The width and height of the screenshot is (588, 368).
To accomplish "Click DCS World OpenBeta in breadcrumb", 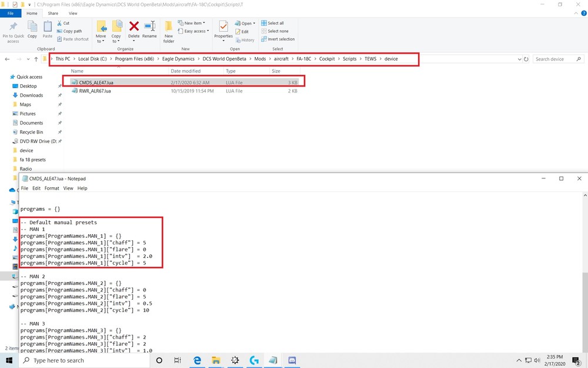I will (x=224, y=59).
